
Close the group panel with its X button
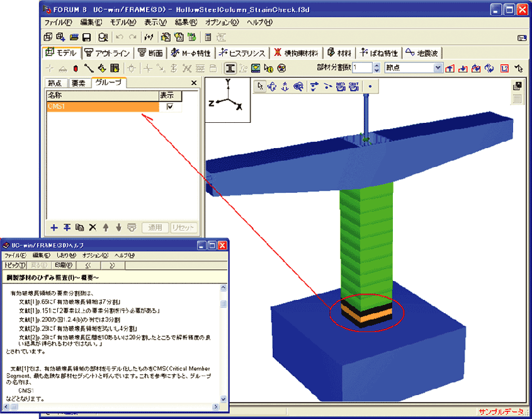click(x=194, y=83)
